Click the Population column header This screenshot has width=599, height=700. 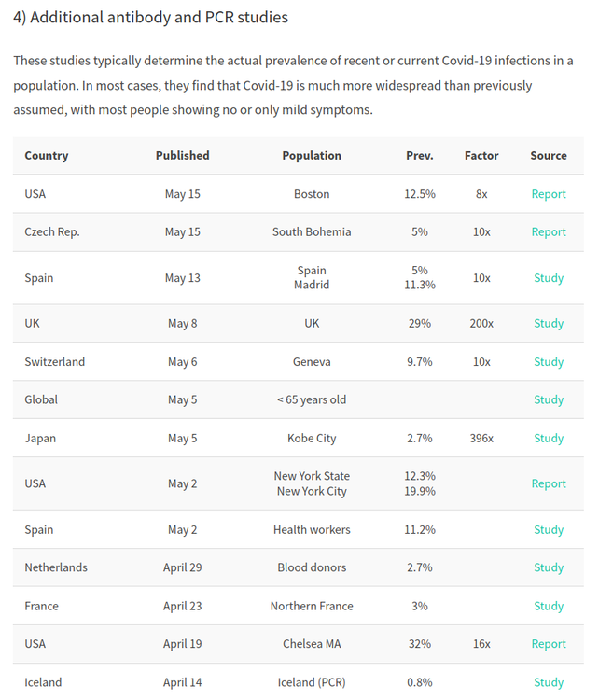coord(312,156)
